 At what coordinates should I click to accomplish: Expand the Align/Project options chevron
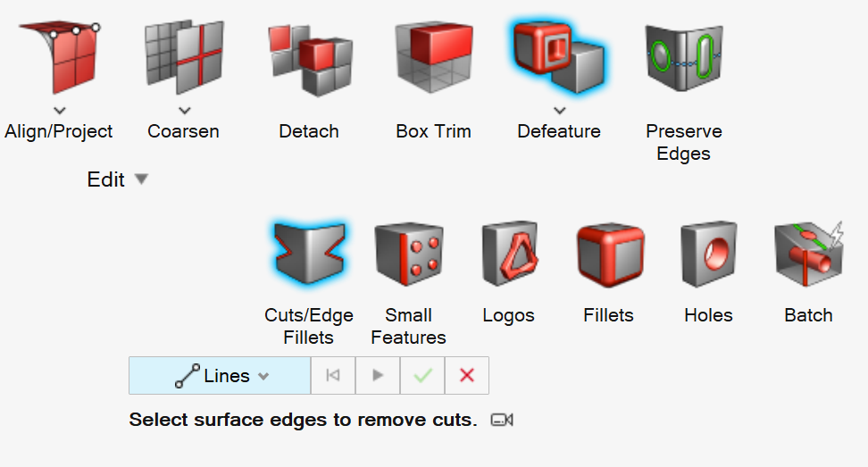60,111
